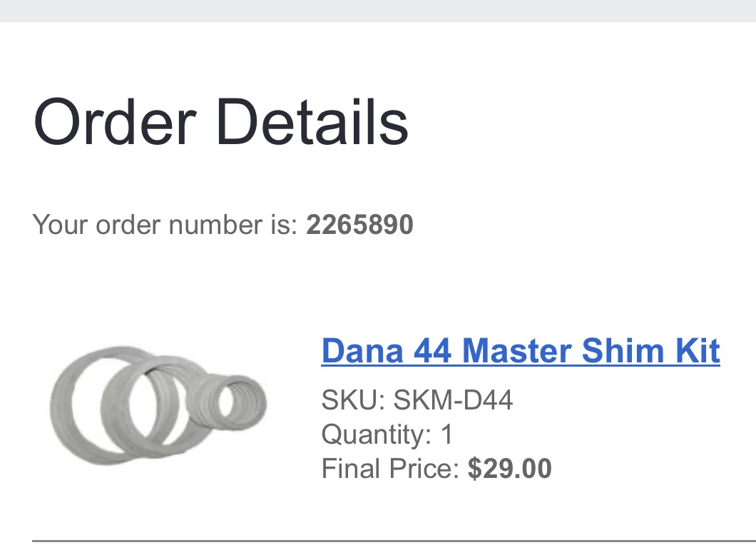This screenshot has width=756, height=550.
Task: Click the "Your order number is:" label
Action: coord(165,225)
